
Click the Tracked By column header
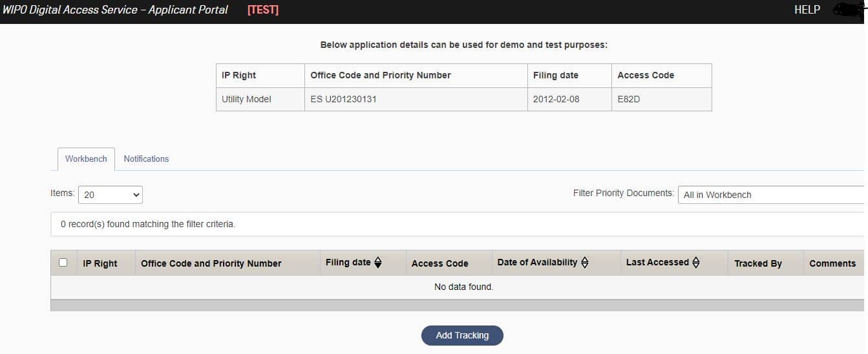click(x=758, y=263)
